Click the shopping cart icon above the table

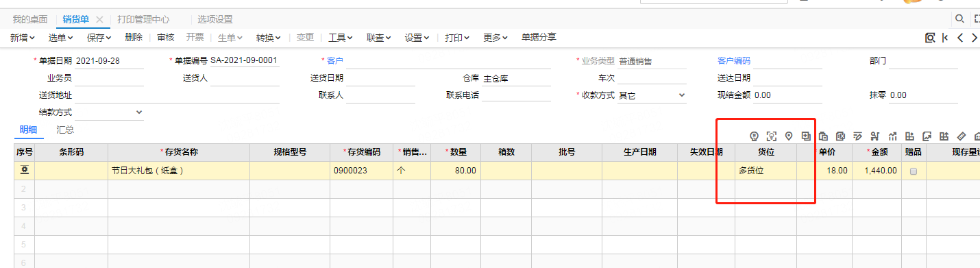pos(875,136)
